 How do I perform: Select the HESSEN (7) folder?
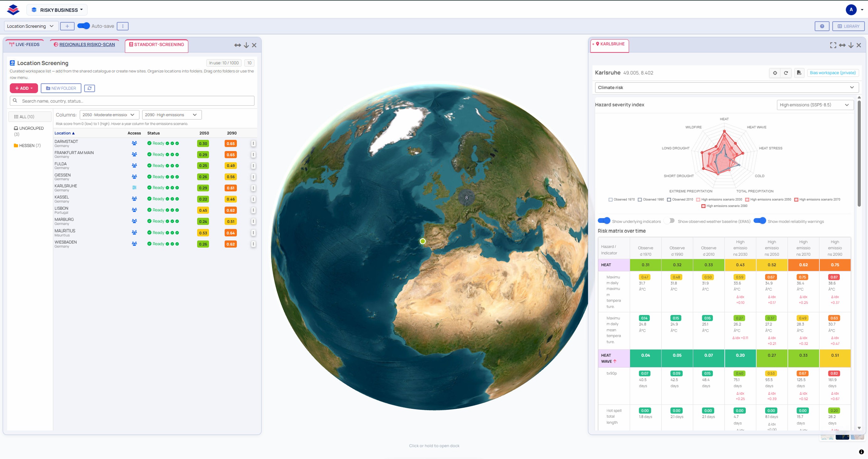pyautogui.click(x=27, y=146)
